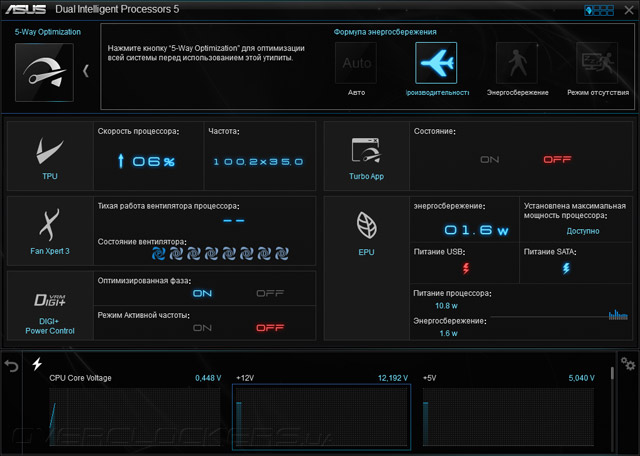Open the DIGI+ Power Control icon
640x456 pixels.
(50, 300)
